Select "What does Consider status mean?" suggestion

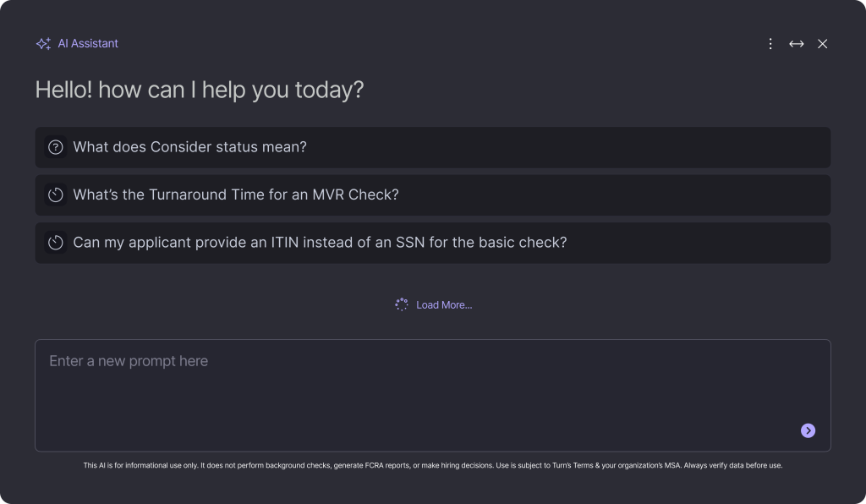tap(189, 147)
